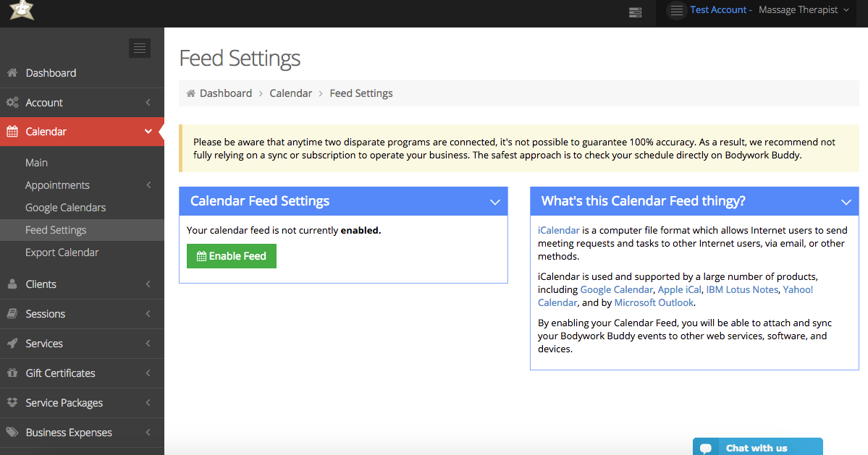
Task: Toggle the sidebar hamburger button
Action: (x=140, y=48)
